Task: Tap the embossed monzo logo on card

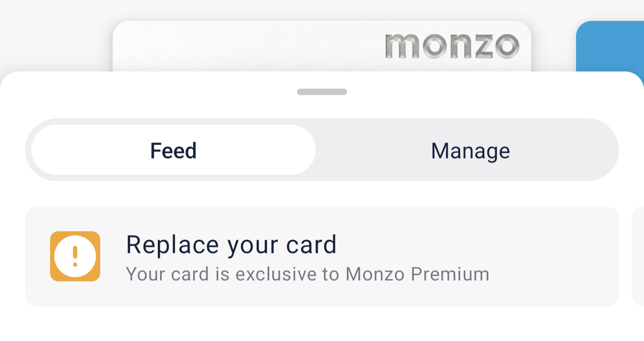Action: click(x=452, y=46)
